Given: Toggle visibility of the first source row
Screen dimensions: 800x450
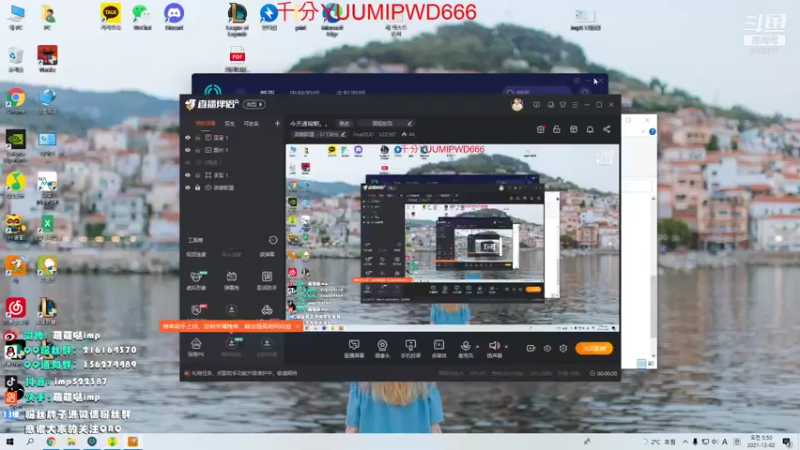Looking at the screenshot, I should tap(188, 138).
